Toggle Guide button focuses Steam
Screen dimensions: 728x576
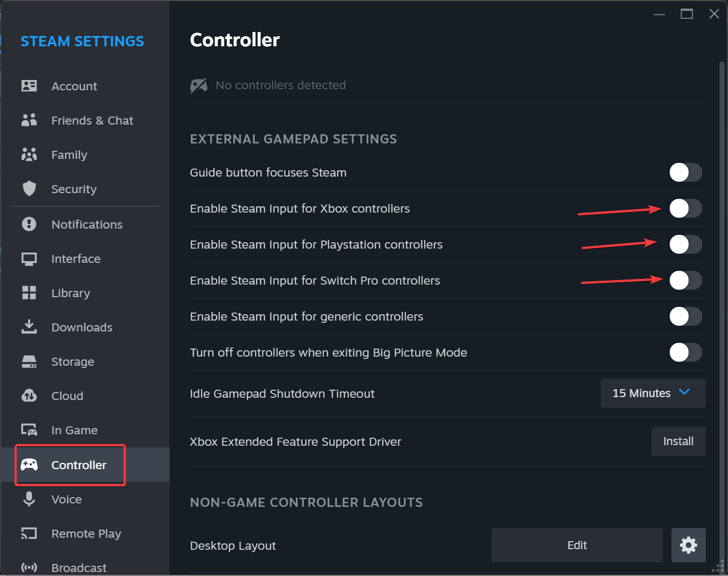tap(686, 173)
